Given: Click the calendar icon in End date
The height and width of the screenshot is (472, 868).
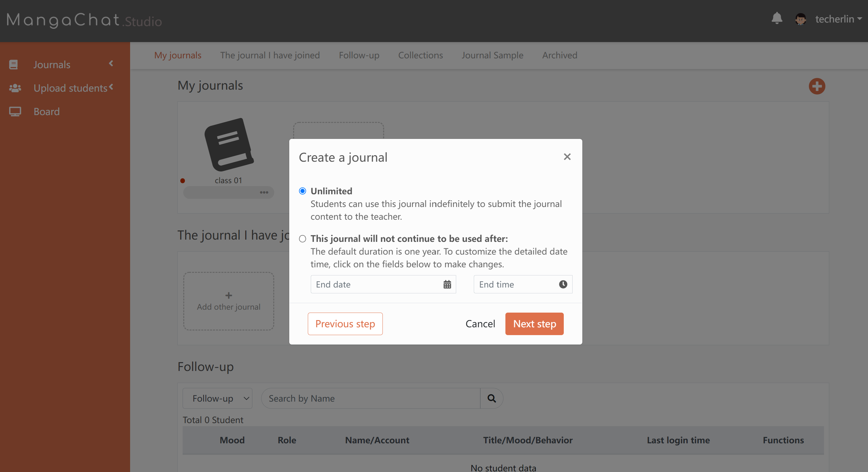Looking at the screenshot, I should coord(447,284).
